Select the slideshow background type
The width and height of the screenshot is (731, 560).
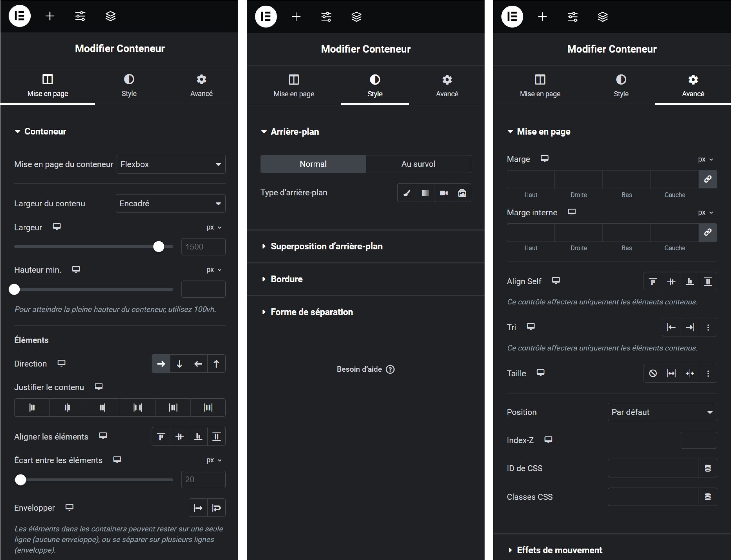click(x=462, y=193)
